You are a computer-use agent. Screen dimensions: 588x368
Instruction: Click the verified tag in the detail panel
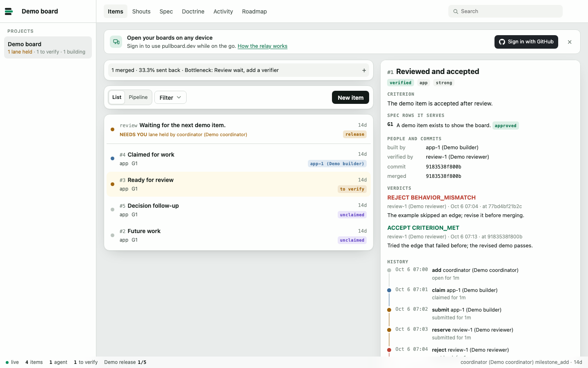[x=401, y=83]
